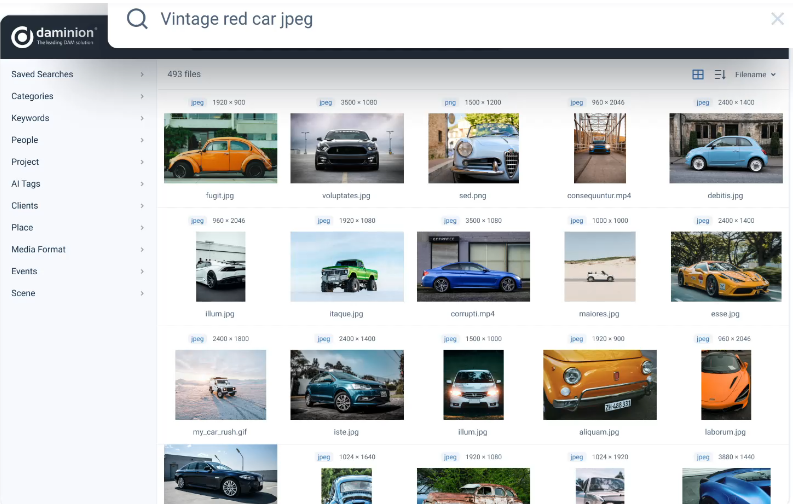Click the search magnifier icon

(137, 19)
